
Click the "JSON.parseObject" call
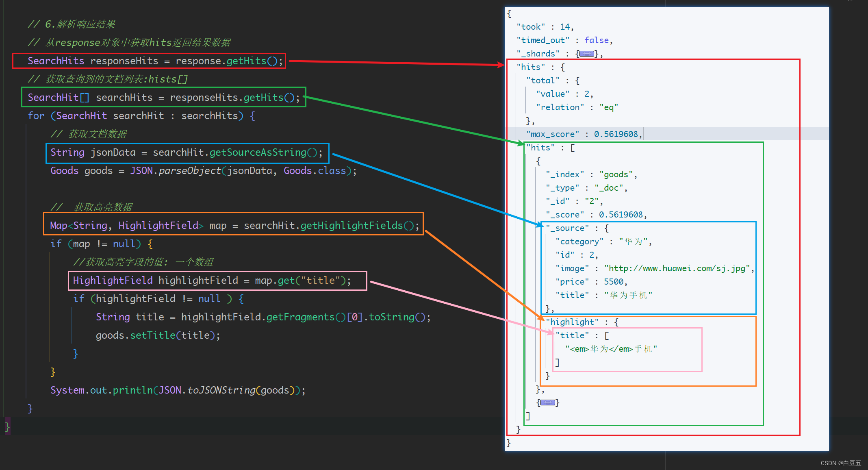(x=176, y=171)
